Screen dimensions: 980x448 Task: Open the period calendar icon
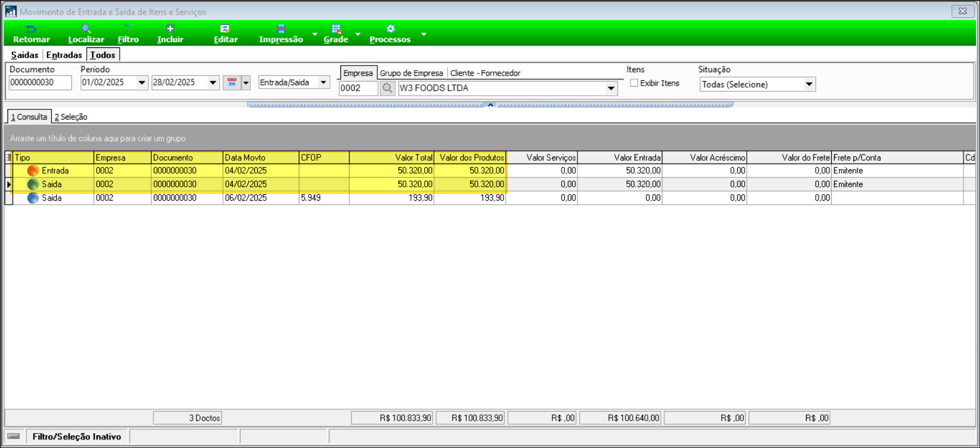tap(232, 83)
